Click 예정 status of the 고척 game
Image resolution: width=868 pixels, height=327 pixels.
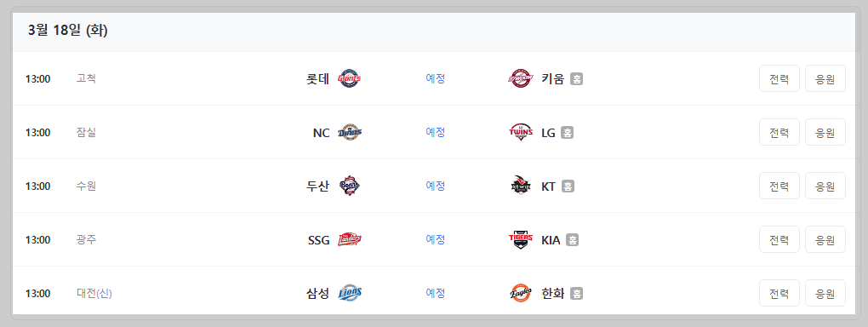[435, 78]
